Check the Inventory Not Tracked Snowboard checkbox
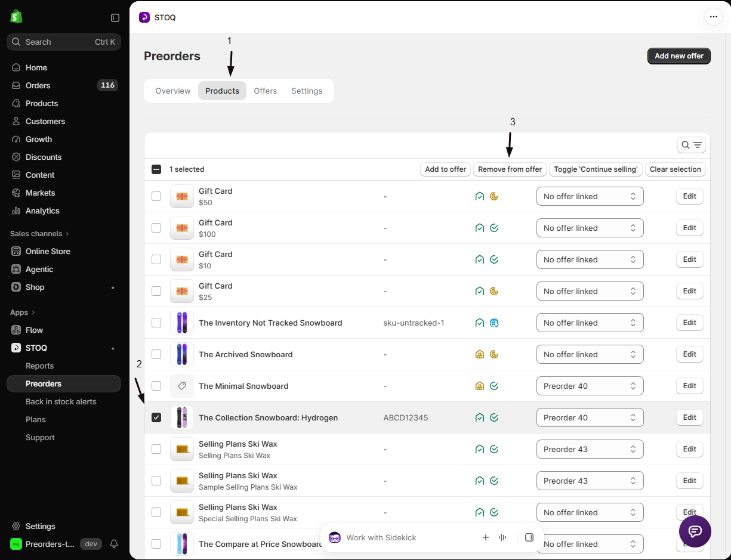 156,323
